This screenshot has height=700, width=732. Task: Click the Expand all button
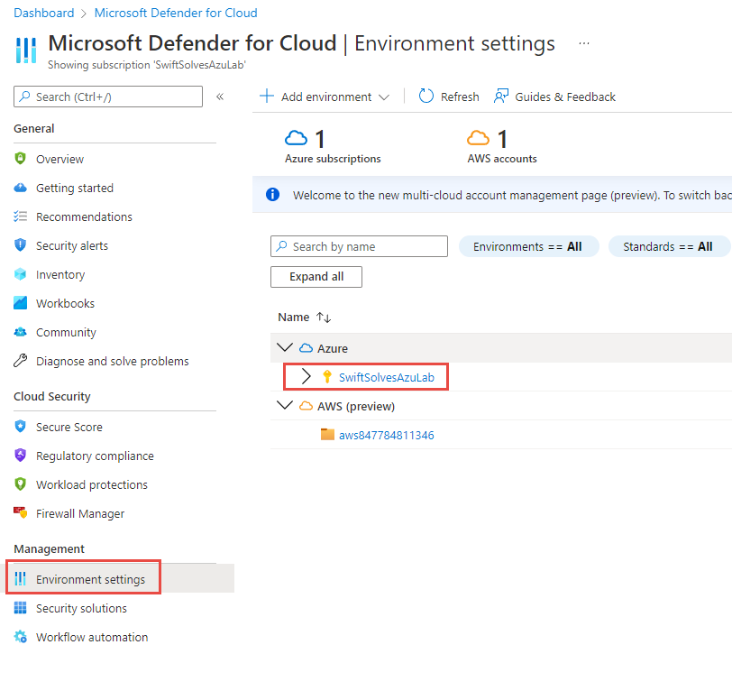pyautogui.click(x=316, y=277)
